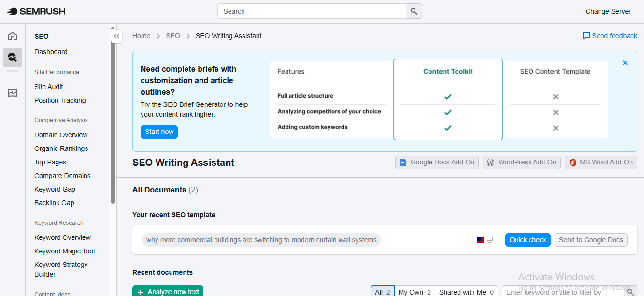Click Change Server link
This screenshot has width=644, height=296.
608,11
